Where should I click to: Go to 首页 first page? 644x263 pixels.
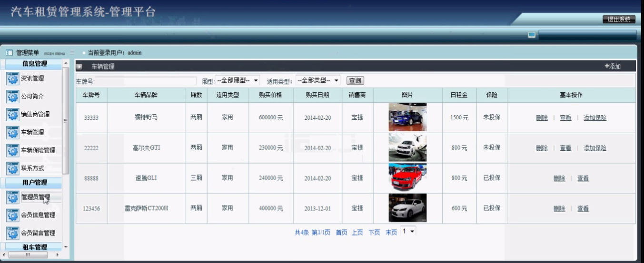pos(341,233)
